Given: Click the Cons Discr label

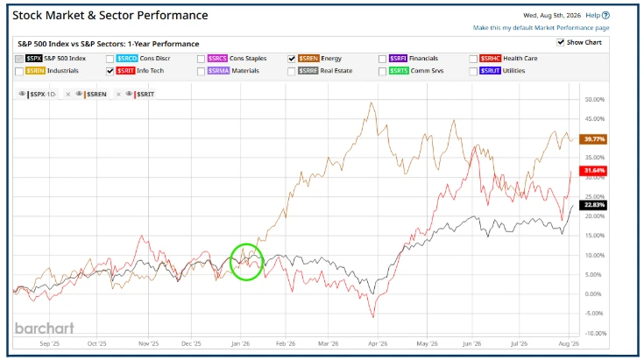Looking at the screenshot, I should coord(155,59).
